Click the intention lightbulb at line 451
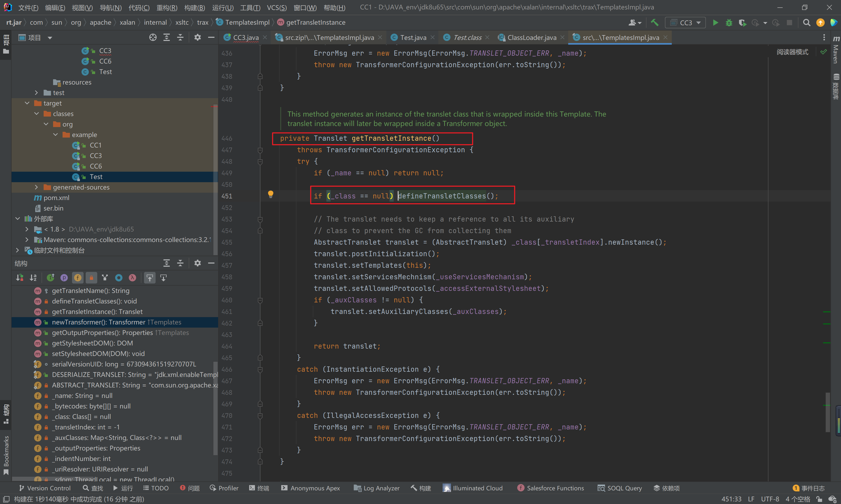Viewport: 841px width, 504px height. [x=271, y=194]
